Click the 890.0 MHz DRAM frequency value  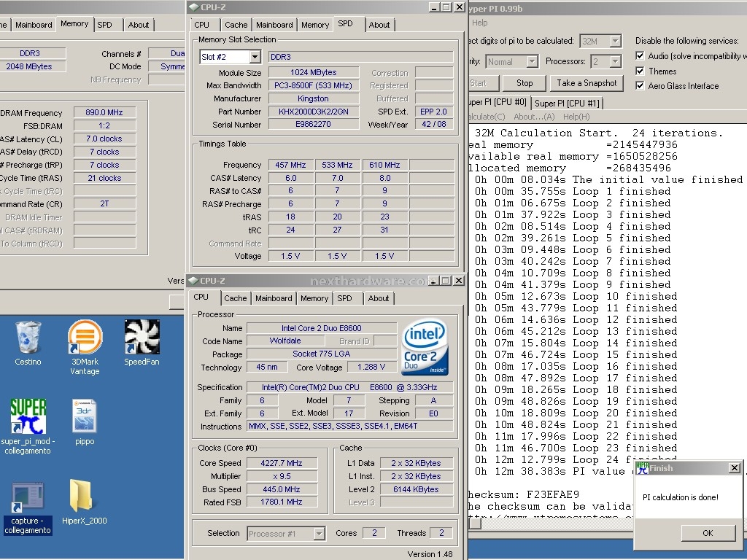104,112
